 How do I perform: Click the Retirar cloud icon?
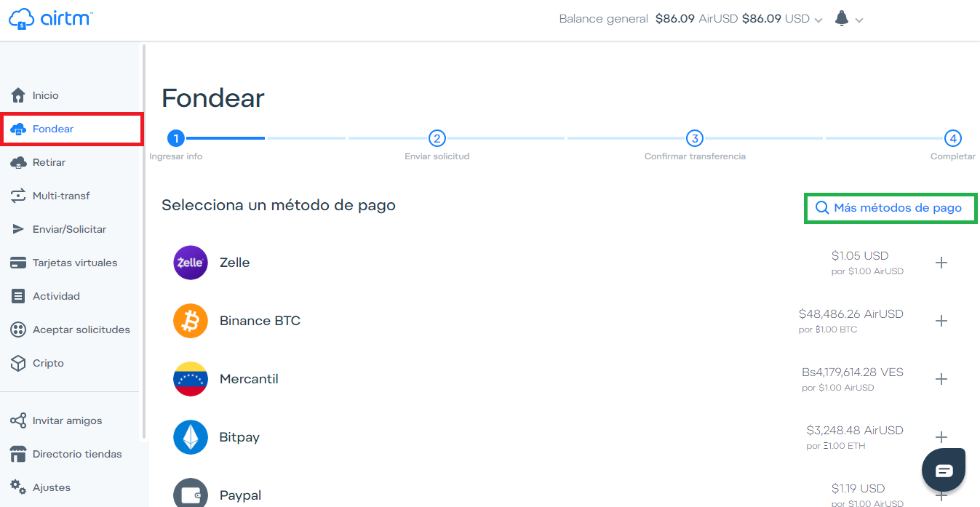pyautogui.click(x=18, y=162)
